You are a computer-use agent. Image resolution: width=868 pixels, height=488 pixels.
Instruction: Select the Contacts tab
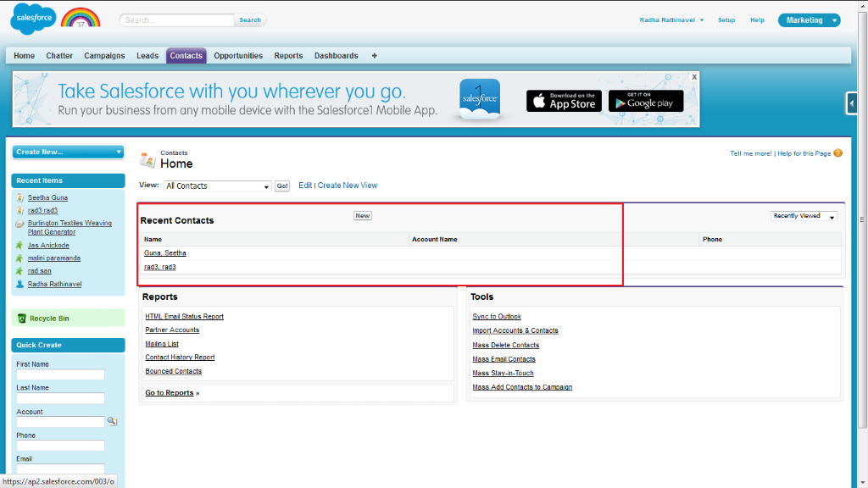click(x=186, y=56)
